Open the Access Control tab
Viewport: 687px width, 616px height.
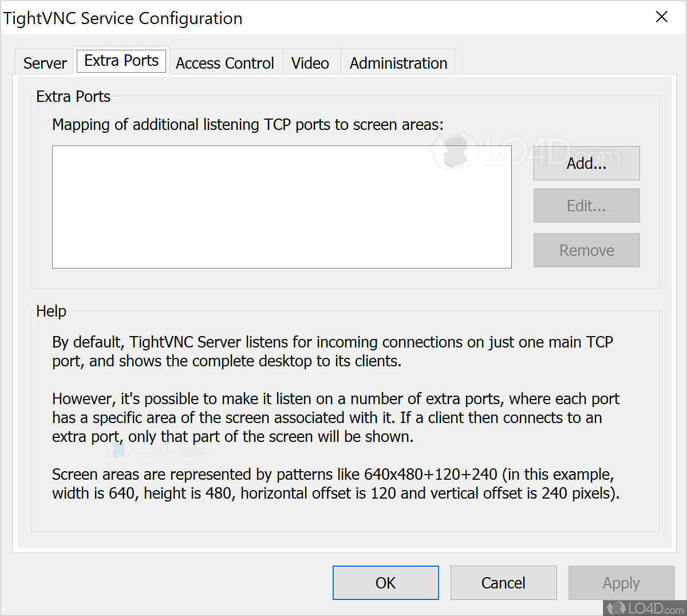click(x=225, y=63)
